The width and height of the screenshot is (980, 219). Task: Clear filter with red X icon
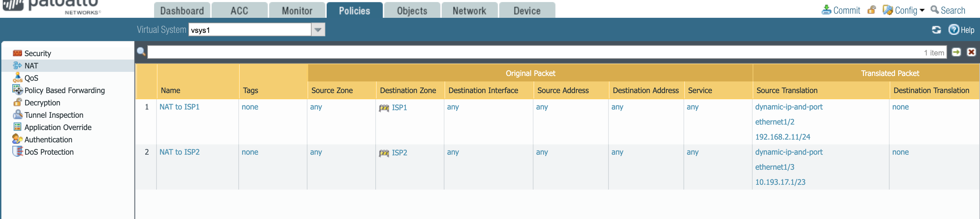pyautogui.click(x=971, y=52)
